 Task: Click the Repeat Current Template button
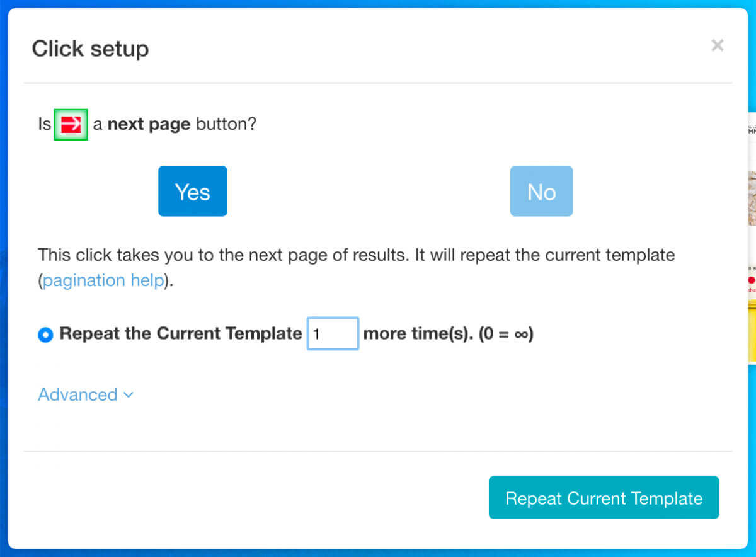[x=604, y=498]
